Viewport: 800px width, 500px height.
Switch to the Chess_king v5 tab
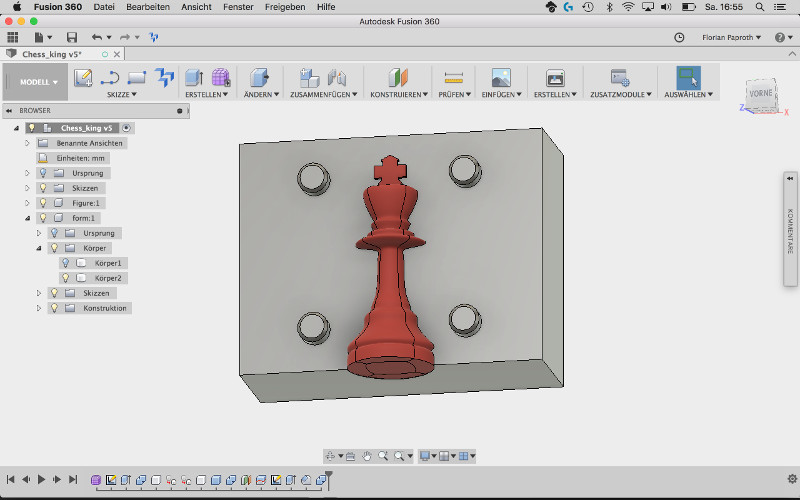point(50,54)
